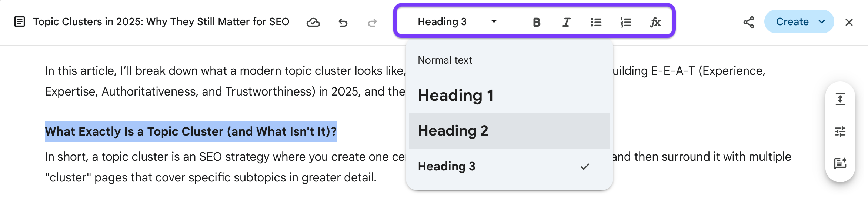Viewport: 868px width, 200px height.
Task: Clear formatting with the fx icon
Action: click(x=655, y=22)
